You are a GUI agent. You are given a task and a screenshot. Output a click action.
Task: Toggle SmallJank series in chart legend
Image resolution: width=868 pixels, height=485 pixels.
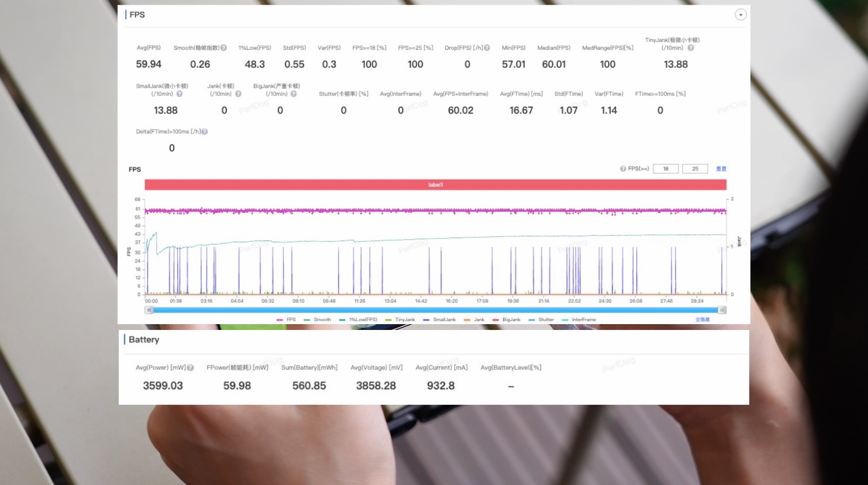point(439,320)
